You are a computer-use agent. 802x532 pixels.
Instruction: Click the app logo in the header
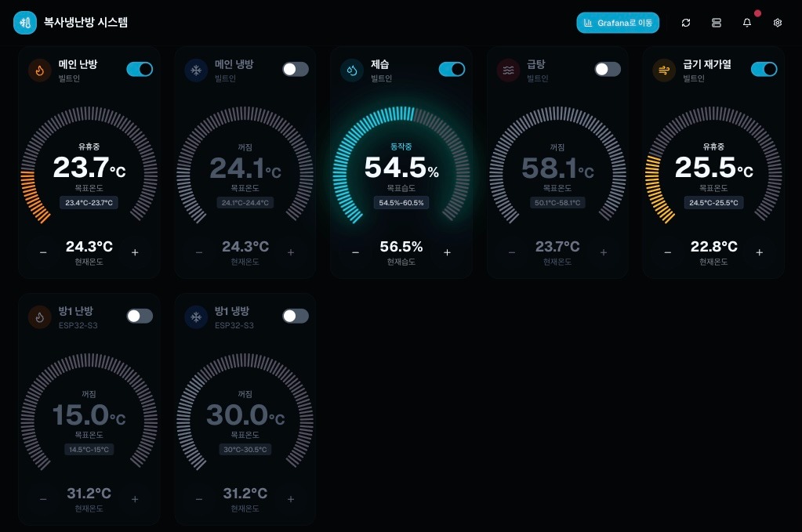click(25, 23)
